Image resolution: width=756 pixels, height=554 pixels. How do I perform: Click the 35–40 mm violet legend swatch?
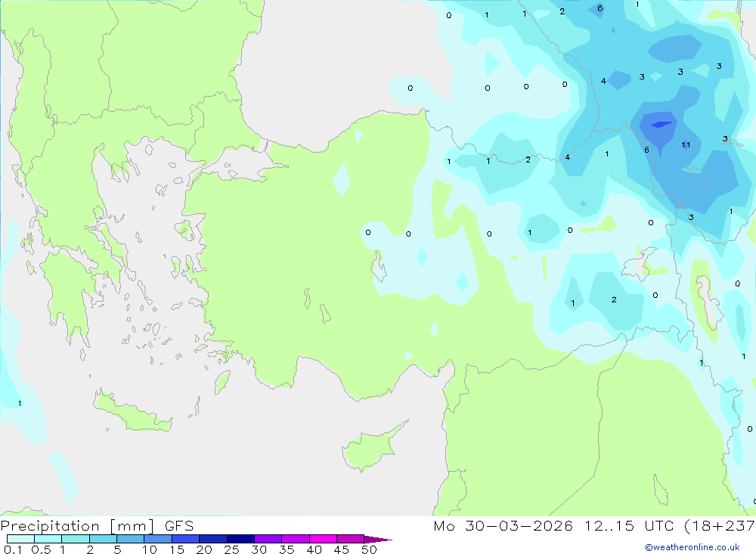(295, 539)
